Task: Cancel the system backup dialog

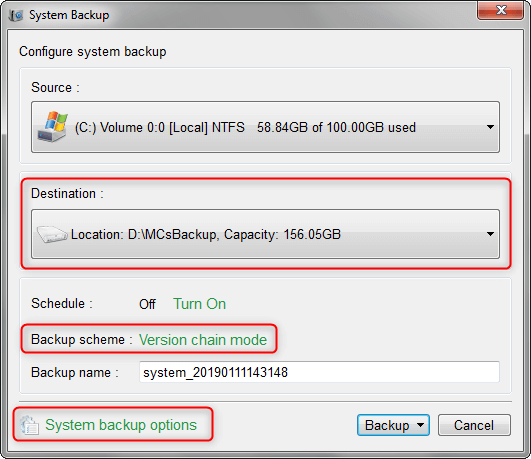Action: (474, 425)
